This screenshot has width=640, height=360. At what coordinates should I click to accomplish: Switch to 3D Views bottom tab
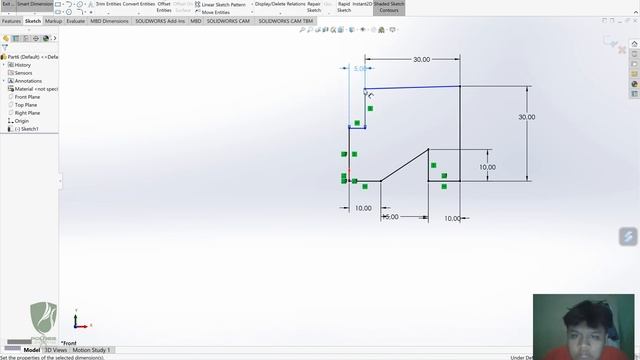tap(56, 350)
